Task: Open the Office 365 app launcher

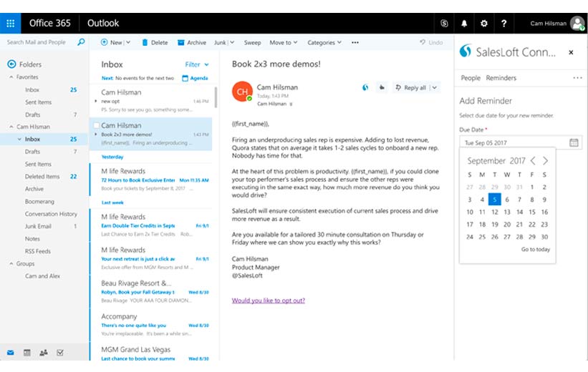Action: 11,23
